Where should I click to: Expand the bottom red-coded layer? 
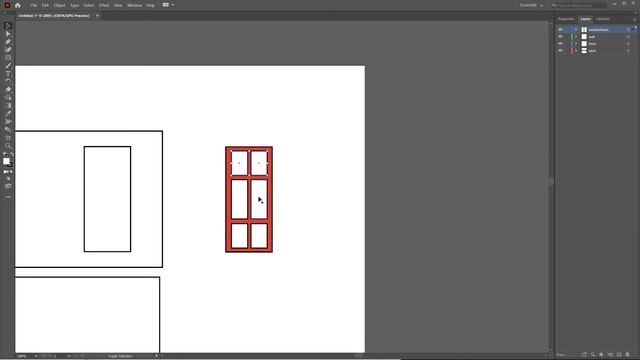tap(576, 51)
